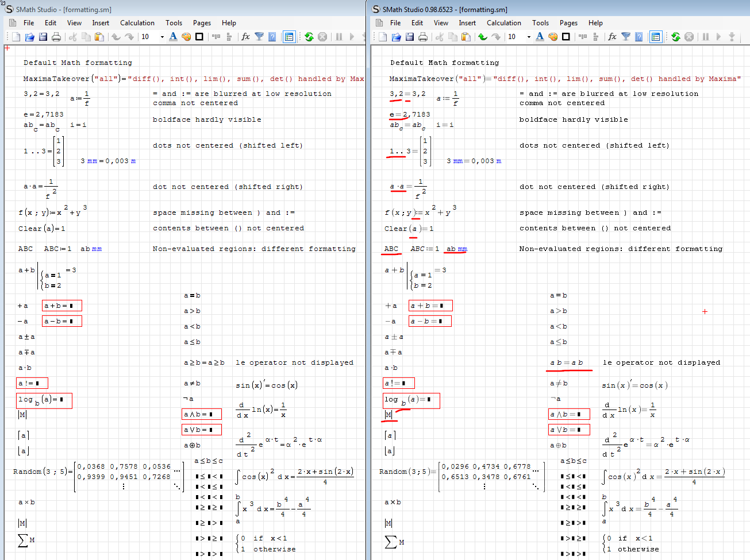Open a file using the right window's Open icon
Screen dimensions: 750x560
coord(396,37)
